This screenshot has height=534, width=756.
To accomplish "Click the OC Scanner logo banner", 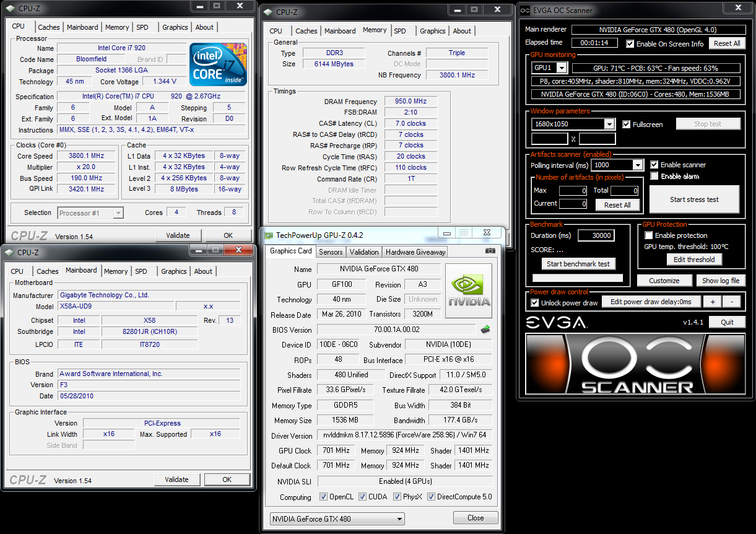I will pyautogui.click(x=635, y=365).
